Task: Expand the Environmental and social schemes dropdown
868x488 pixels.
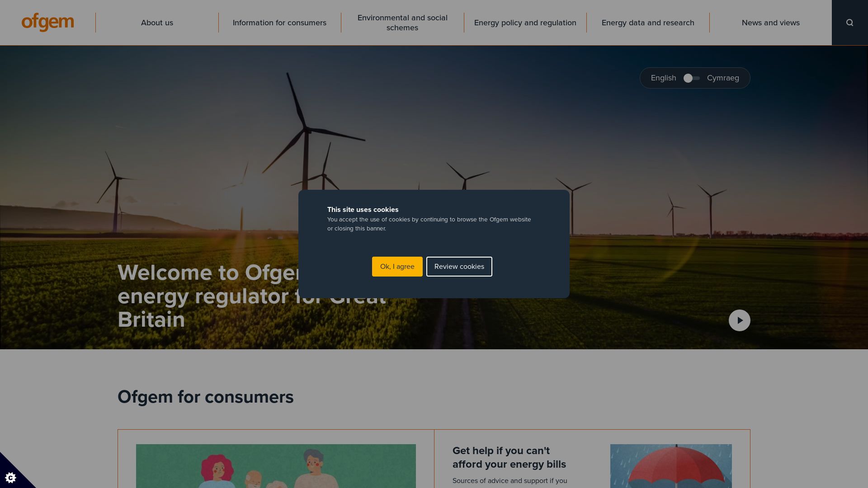Action: (402, 23)
